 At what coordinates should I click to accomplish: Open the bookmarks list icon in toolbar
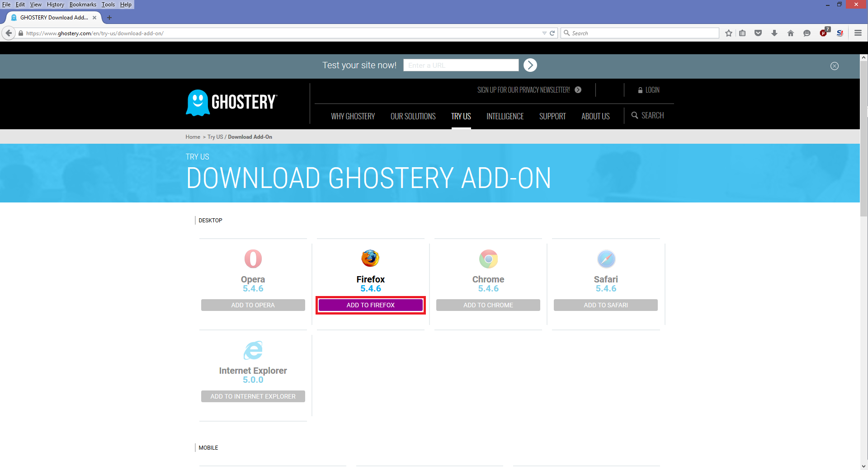pos(742,33)
